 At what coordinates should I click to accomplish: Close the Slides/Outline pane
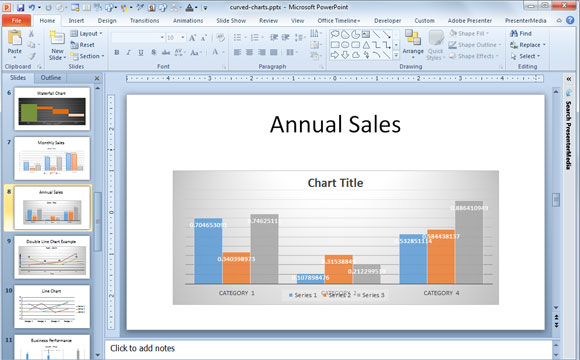point(97,78)
